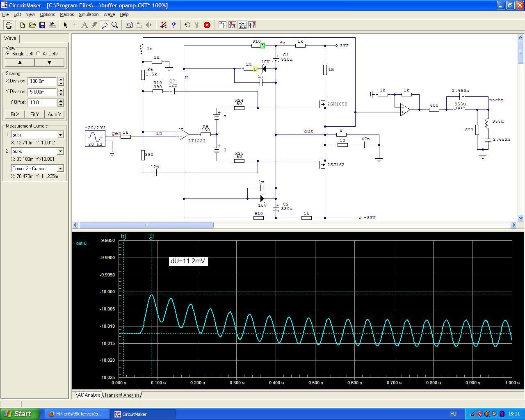Viewport: 525px width, 420px height.
Task: Open the cursor 2 out-u dropdown
Action: (60, 151)
